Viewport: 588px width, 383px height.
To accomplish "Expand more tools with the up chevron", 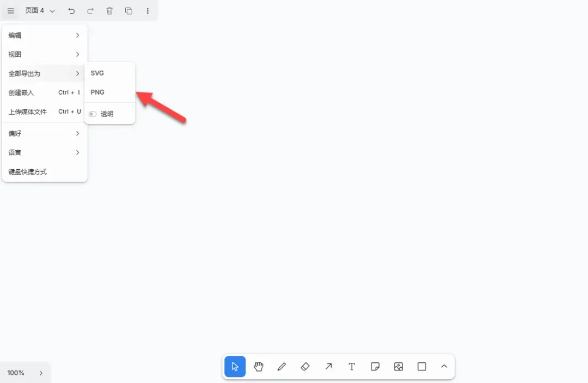I will [x=444, y=367].
